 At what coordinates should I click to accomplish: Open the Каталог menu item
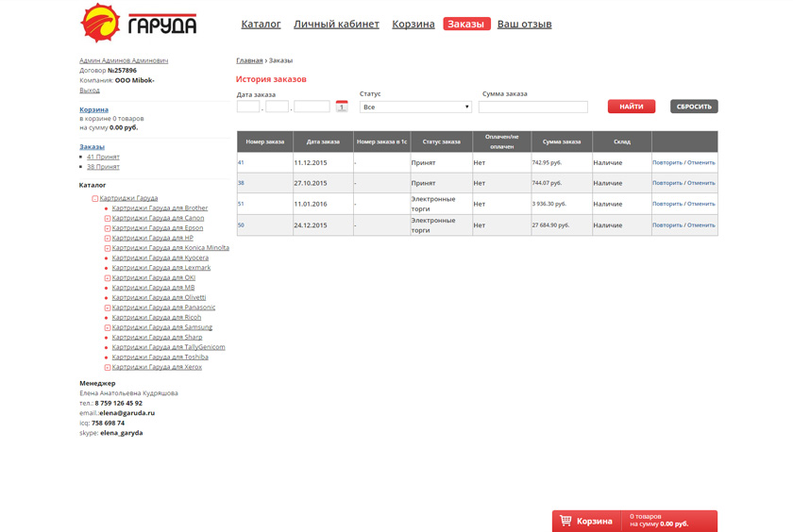click(x=261, y=24)
